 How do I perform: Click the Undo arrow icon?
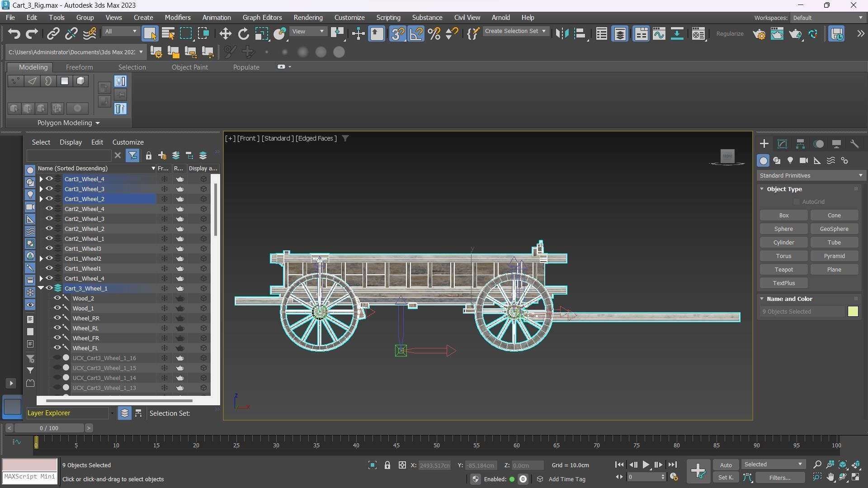point(14,34)
